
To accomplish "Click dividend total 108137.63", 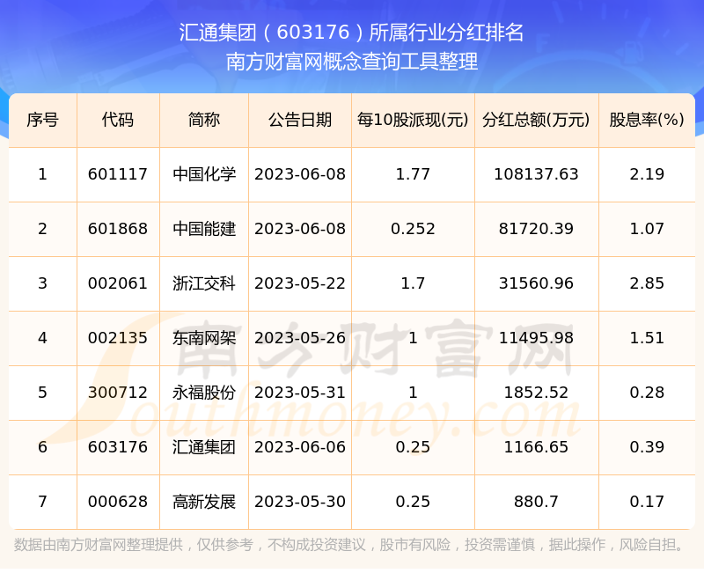I will pos(536,174).
